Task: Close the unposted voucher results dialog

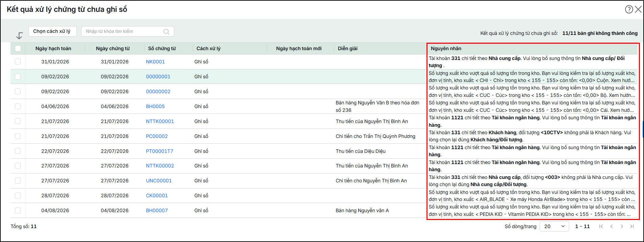Action: [x=638, y=9]
